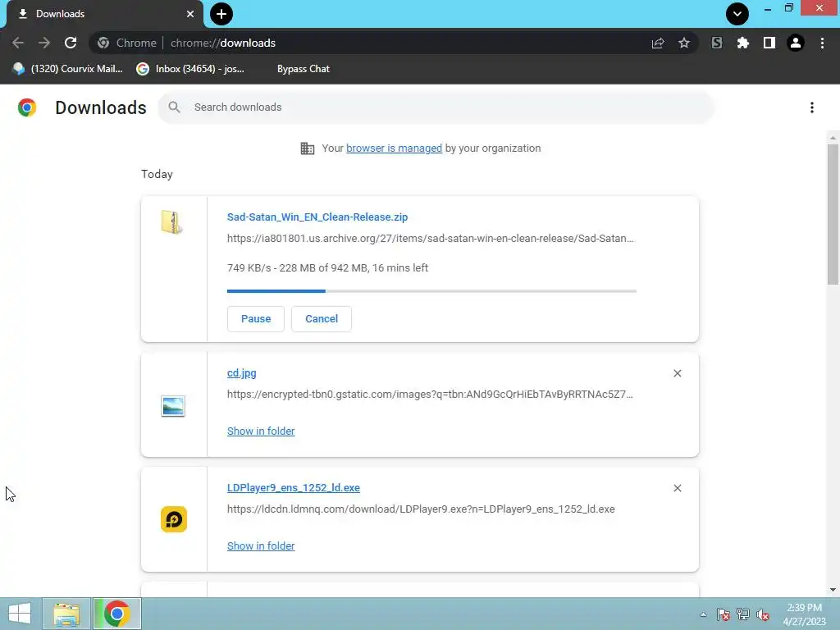840x630 pixels.
Task: Click the Action Center flag icon
Action: tap(723, 614)
